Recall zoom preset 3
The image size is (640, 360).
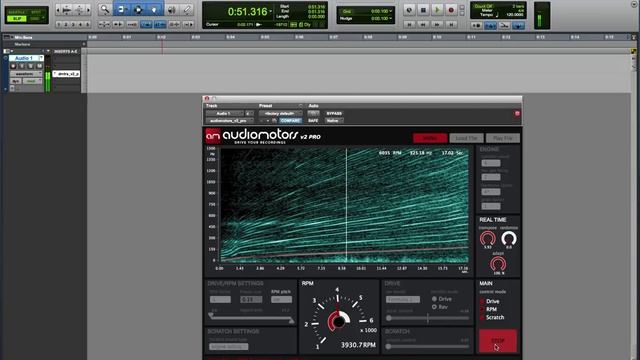[x=73, y=25]
